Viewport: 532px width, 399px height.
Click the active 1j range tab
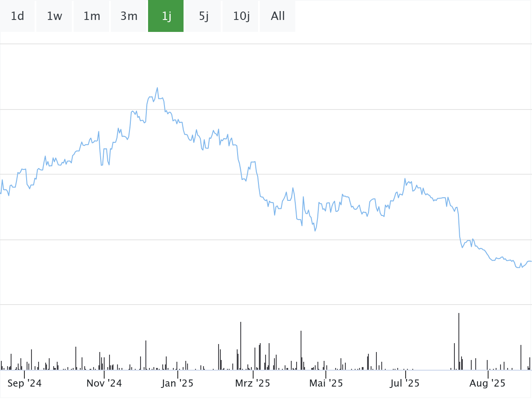[166, 16]
